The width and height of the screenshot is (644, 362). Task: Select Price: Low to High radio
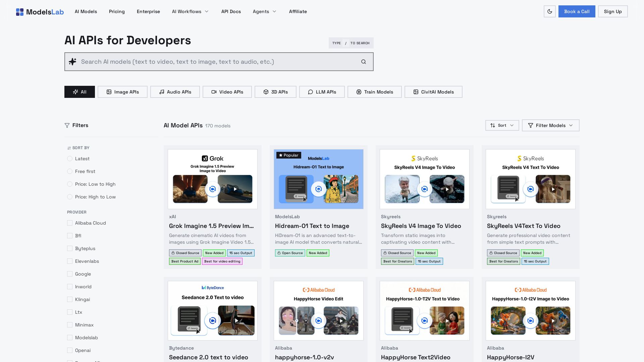pos(70,184)
